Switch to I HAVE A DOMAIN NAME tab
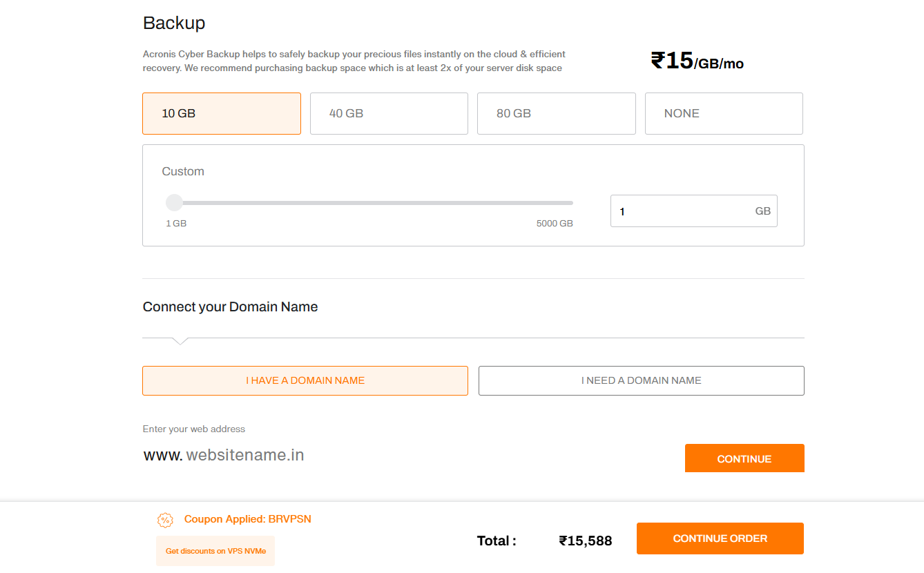Viewport: 924px width, 573px height. pyautogui.click(x=305, y=380)
